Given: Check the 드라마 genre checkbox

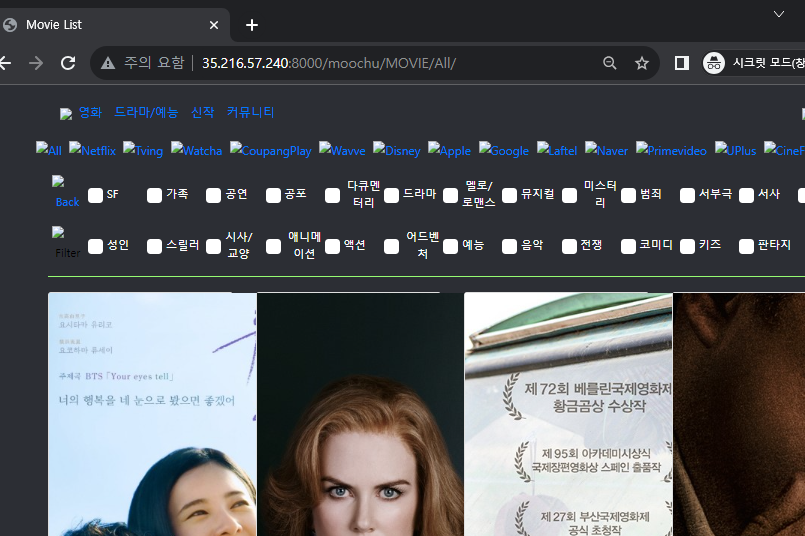Looking at the screenshot, I should (x=392, y=195).
